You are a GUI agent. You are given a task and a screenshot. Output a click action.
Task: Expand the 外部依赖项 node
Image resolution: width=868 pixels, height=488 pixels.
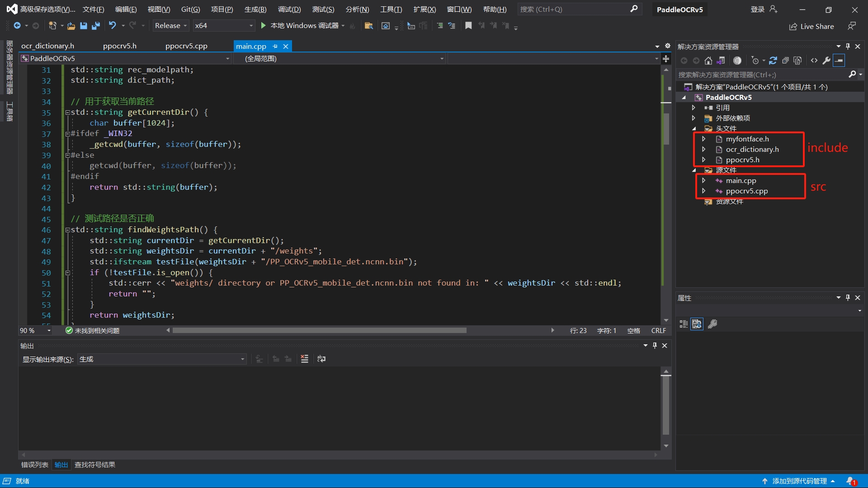pos(694,118)
